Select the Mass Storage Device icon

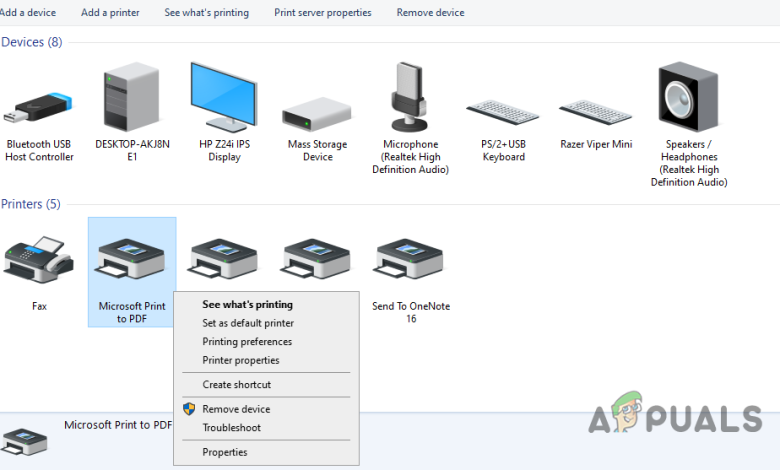coord(317,114)
